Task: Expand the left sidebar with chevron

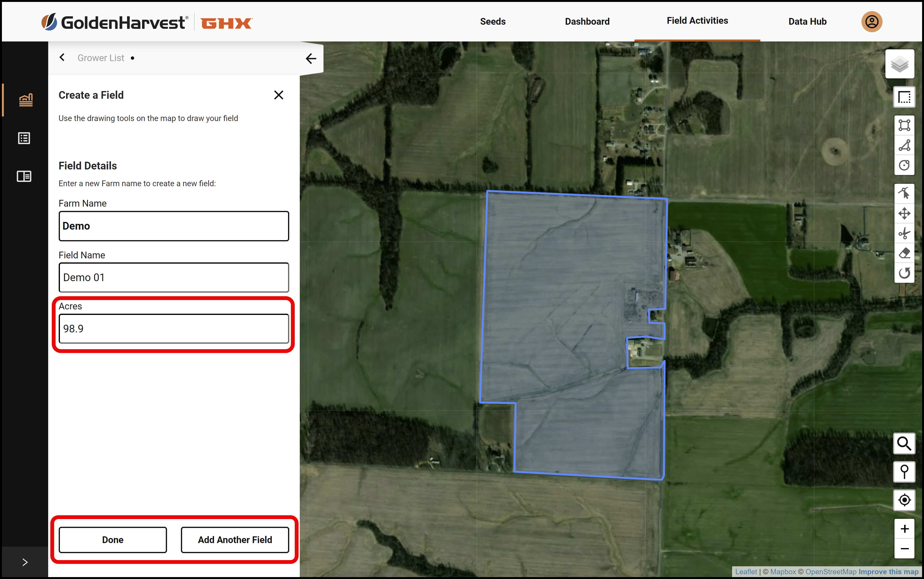Action: pos(25,562)
